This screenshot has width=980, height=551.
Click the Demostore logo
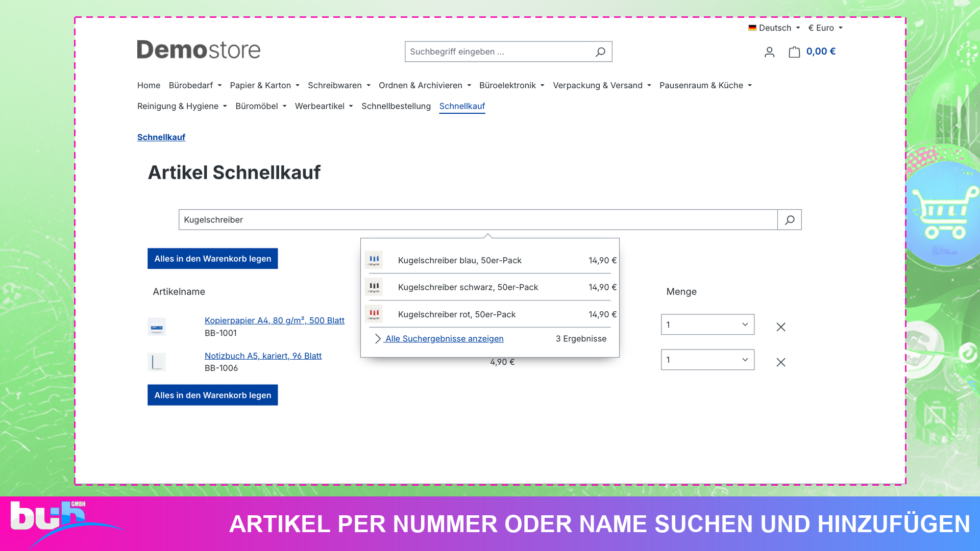[x=199, y=49]
